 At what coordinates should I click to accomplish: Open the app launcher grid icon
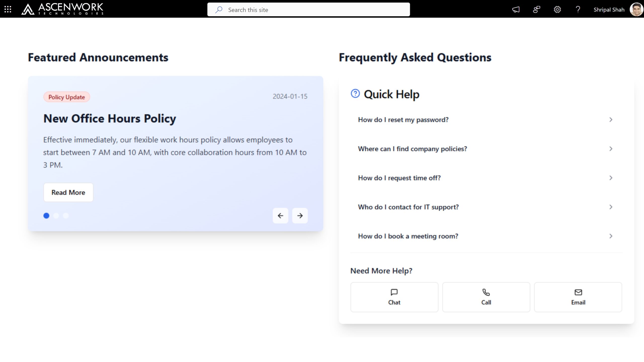click(8, 9)
